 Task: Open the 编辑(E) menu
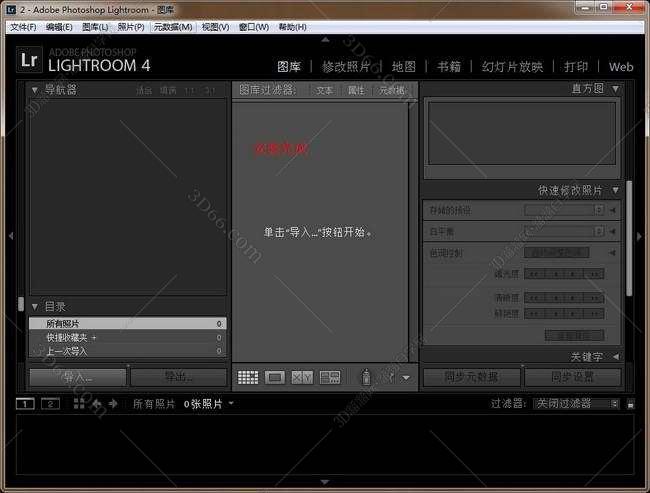(59, 27)
